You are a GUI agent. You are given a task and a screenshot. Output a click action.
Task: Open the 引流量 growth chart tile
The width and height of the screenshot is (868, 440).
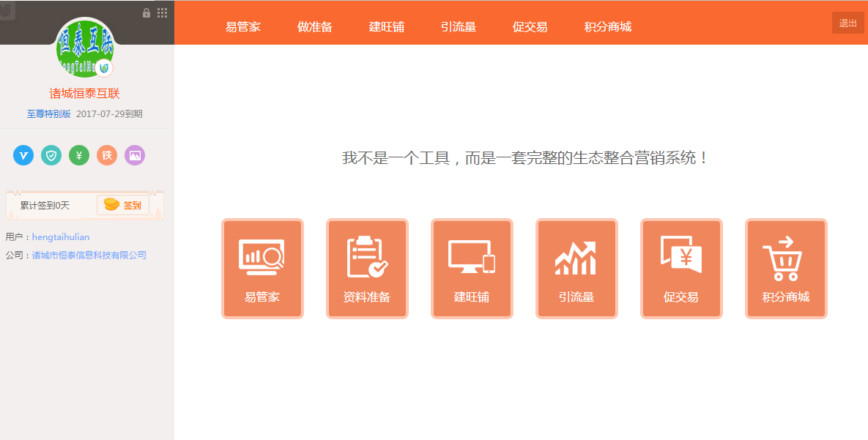pos(576,269)
